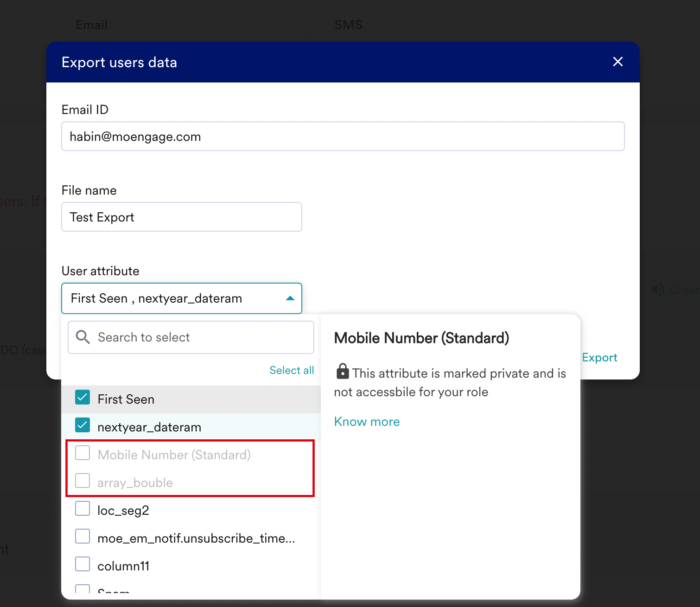Click the Search to select field

199,337
